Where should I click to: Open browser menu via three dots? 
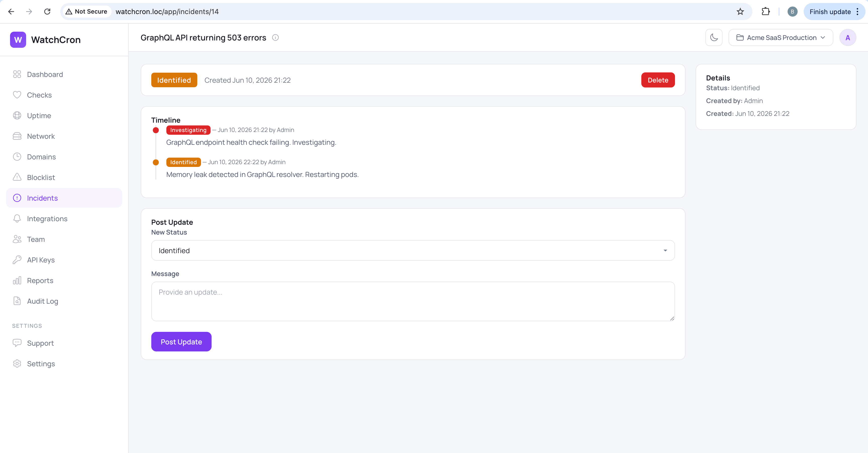click(x=857, y=12)
